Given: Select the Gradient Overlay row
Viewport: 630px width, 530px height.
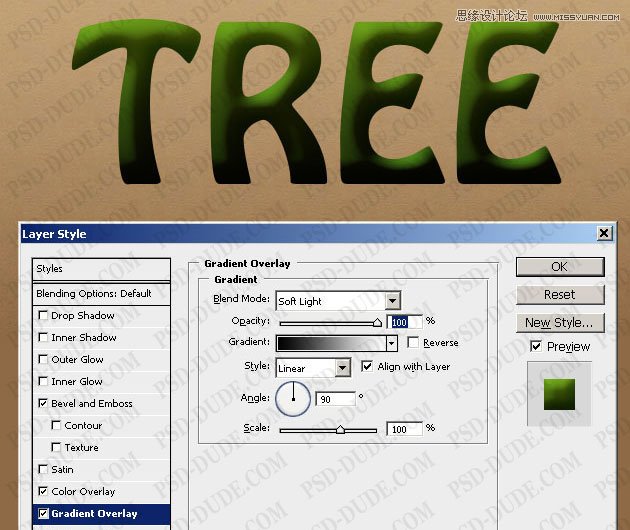Looking at the screenshot, I should coord(101,514).
